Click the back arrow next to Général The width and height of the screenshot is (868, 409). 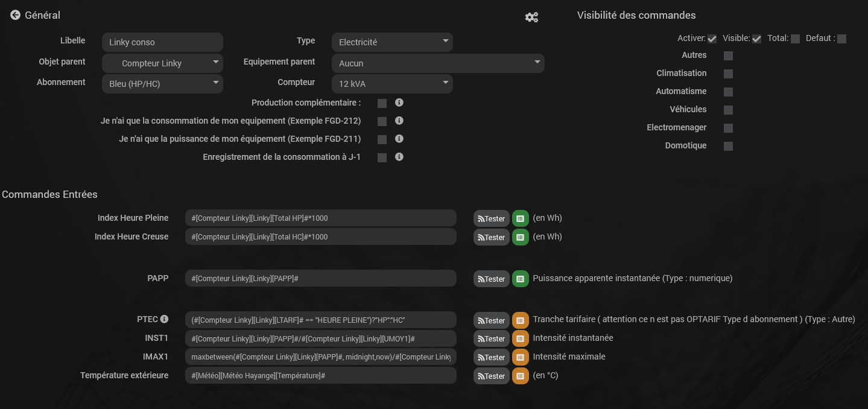pyautogui.click(x=15, y=15)
